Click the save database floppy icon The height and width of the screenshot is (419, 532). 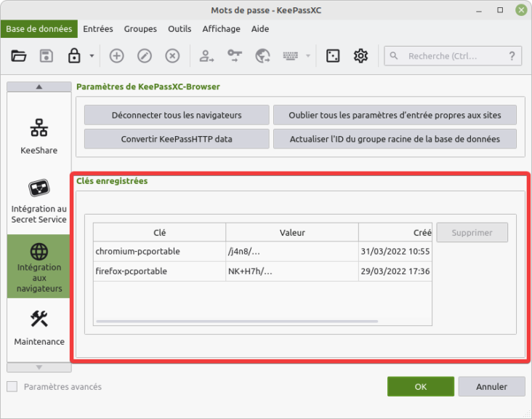tap(47, 56)
